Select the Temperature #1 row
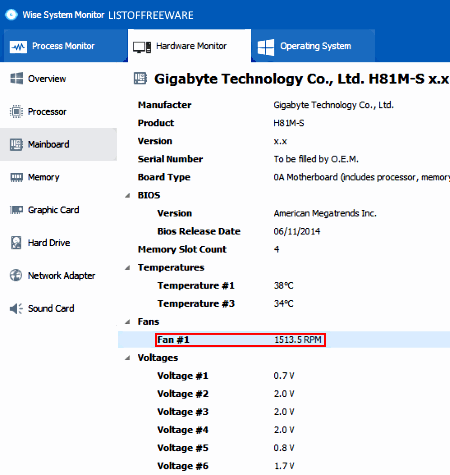 (x=284, y=285)
